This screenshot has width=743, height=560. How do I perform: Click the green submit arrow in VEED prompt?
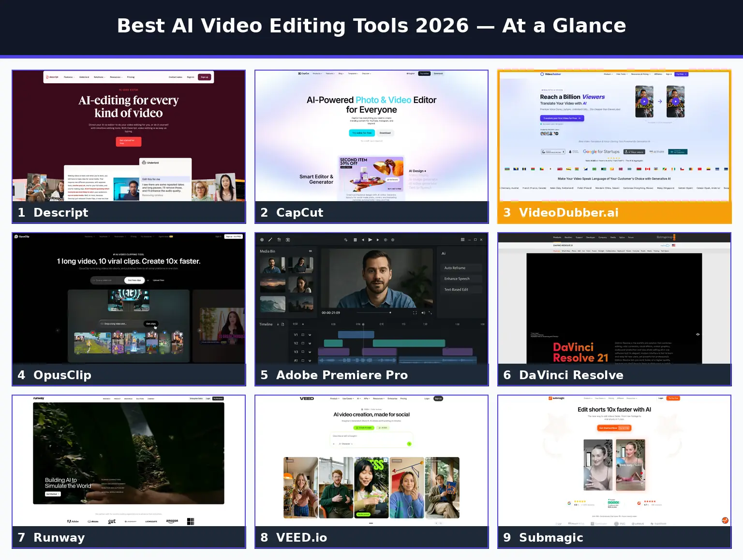(x=409, y=444)
